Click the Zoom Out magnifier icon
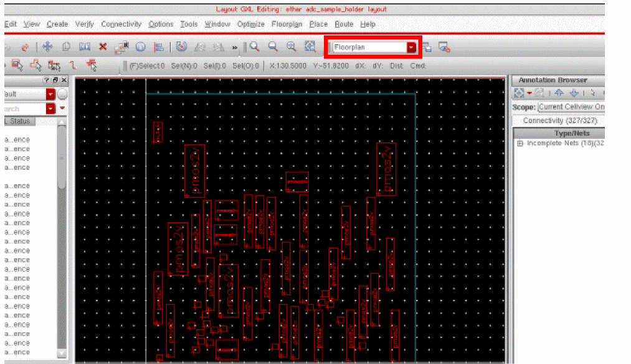 [x=273, y=47]
